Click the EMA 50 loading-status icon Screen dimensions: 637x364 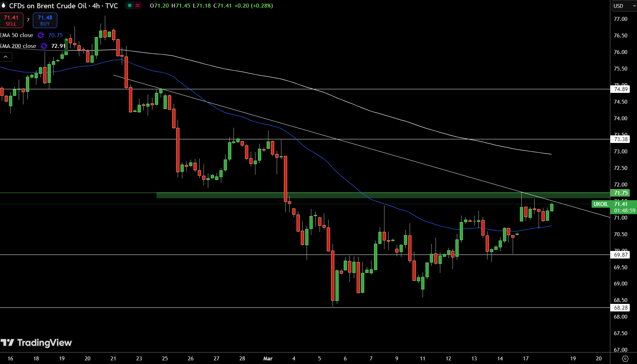(41, 35)
